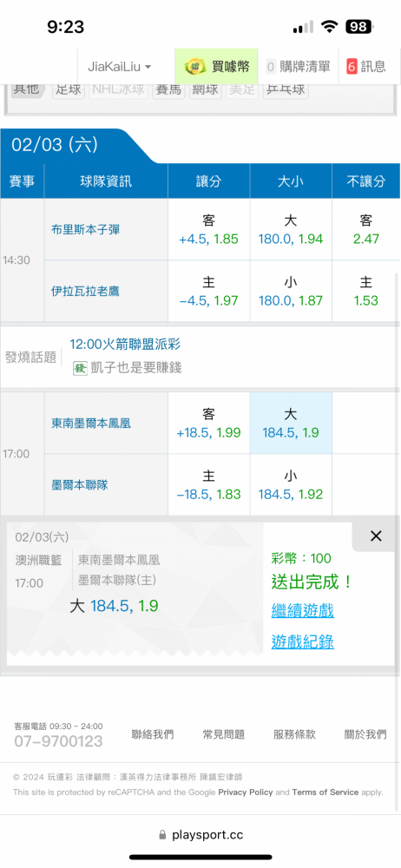
Task: Tap the green 錢 icon beside 凱子也是要賺錢
Action: click(x=81, y=367)
